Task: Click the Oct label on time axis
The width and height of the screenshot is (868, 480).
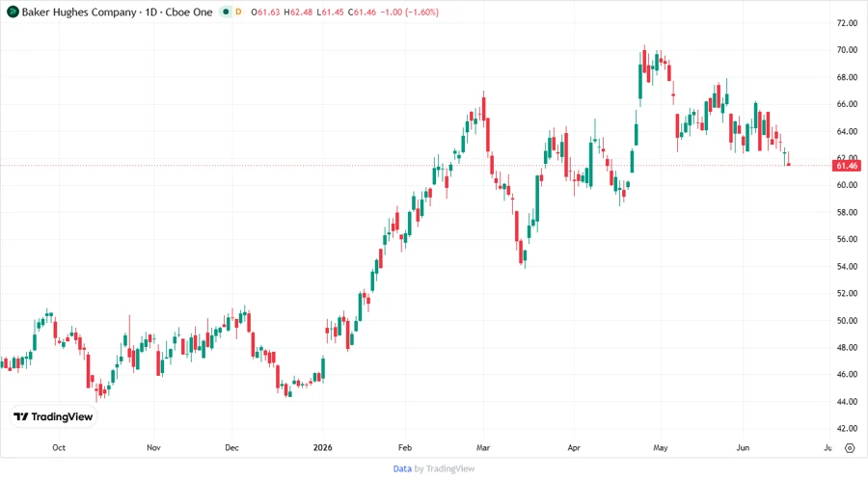Action: [59, 447]
